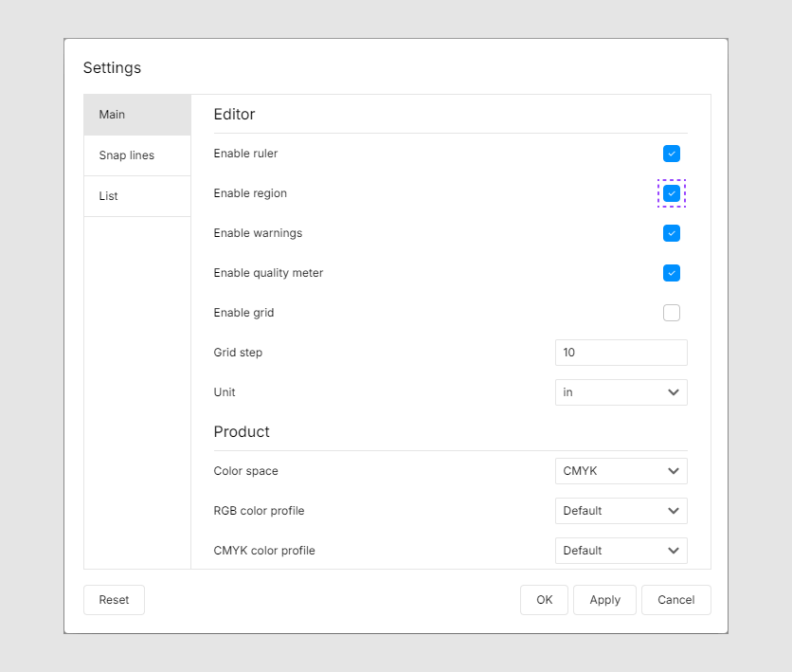792x672 pixels.
Task: Open the Unit dropdown
Action: 621,392
